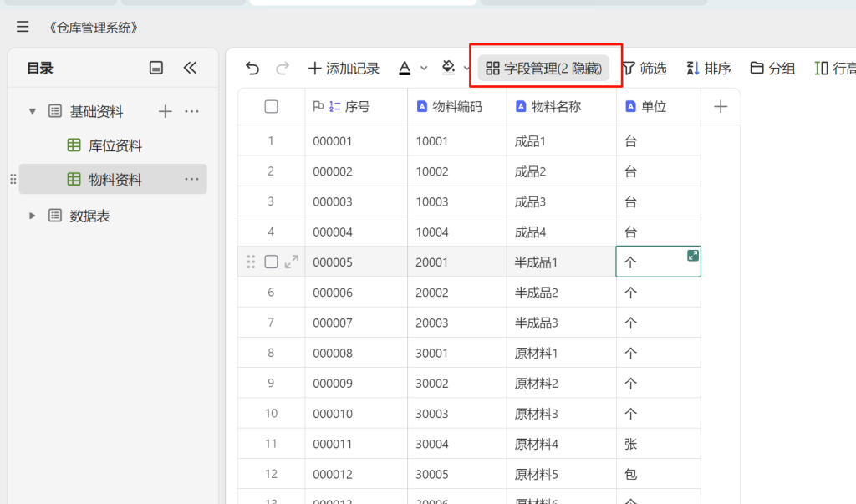
Task: Click cell 半成品3
Action: point(562,323)
